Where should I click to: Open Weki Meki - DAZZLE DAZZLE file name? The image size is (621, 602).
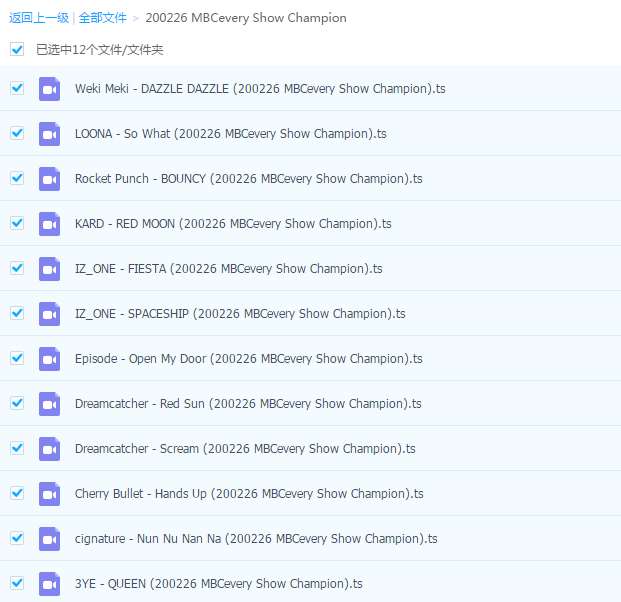(260, 89)
